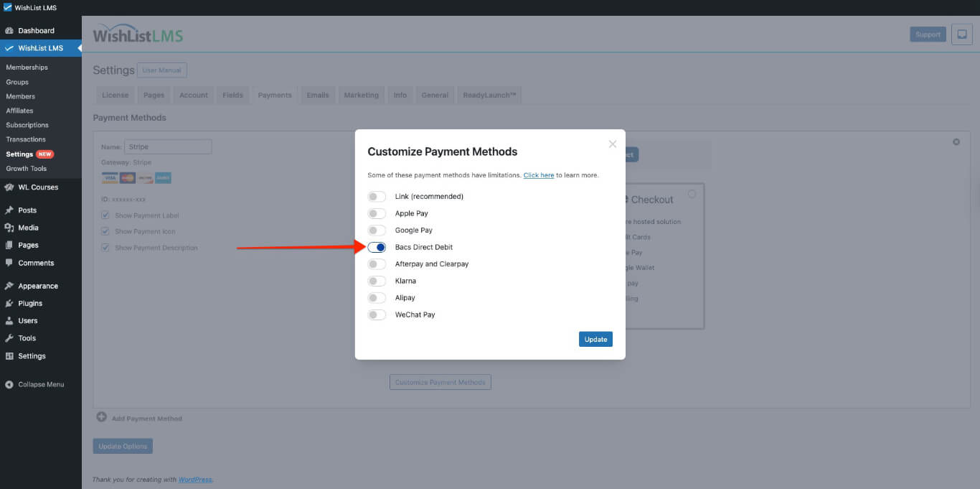Enable the Apple Pay toggle
Image resolution: width=980 pixels, height=489 pixels.
377,213
